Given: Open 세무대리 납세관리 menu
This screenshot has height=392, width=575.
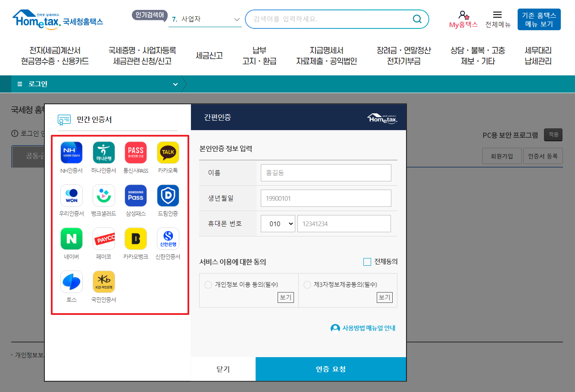Looking at the screenshot, I should tap(538, 56).
